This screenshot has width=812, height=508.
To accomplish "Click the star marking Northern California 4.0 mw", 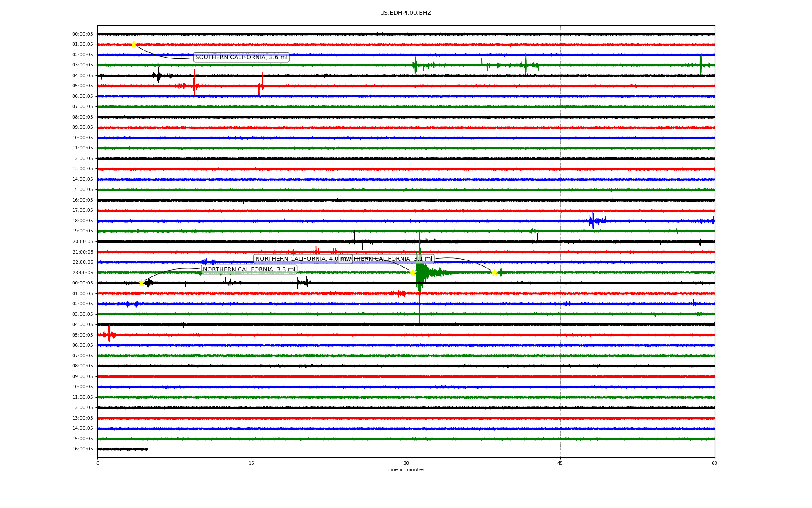I will (x=413, y=273).
